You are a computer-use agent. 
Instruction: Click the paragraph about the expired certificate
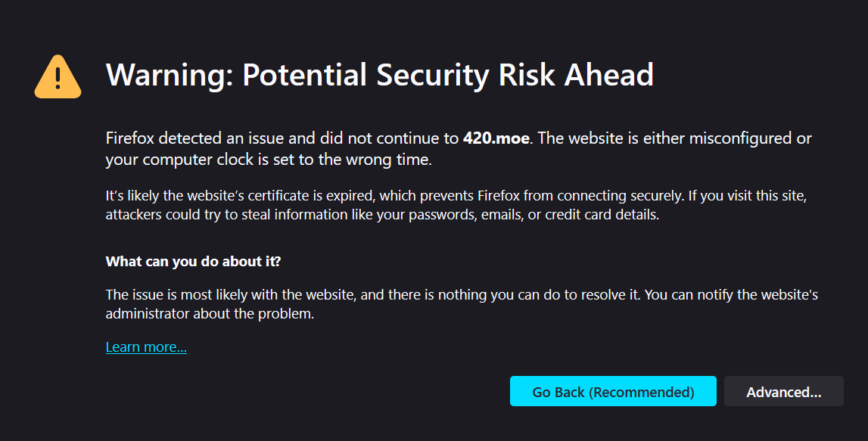click(x=456, y=205)
